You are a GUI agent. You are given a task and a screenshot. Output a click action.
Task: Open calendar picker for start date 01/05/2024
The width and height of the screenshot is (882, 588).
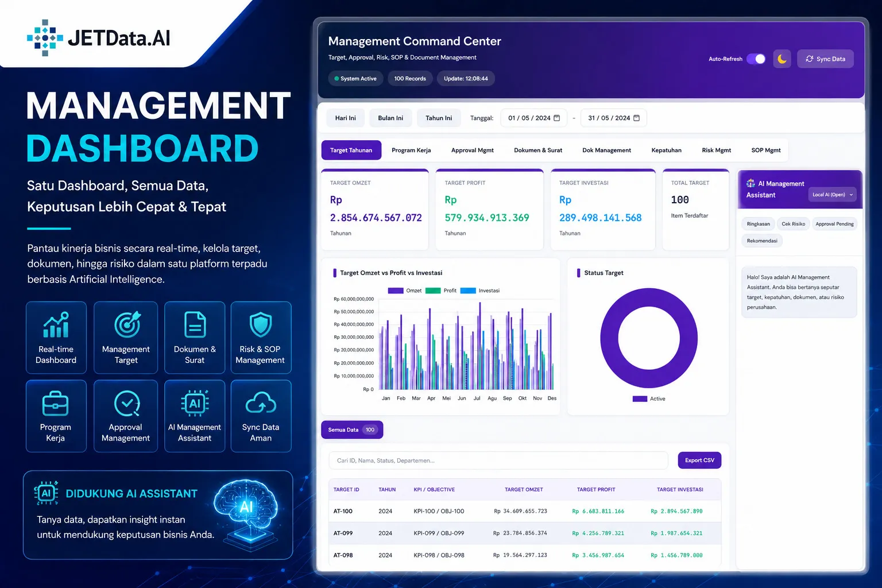tap(556, 118)
